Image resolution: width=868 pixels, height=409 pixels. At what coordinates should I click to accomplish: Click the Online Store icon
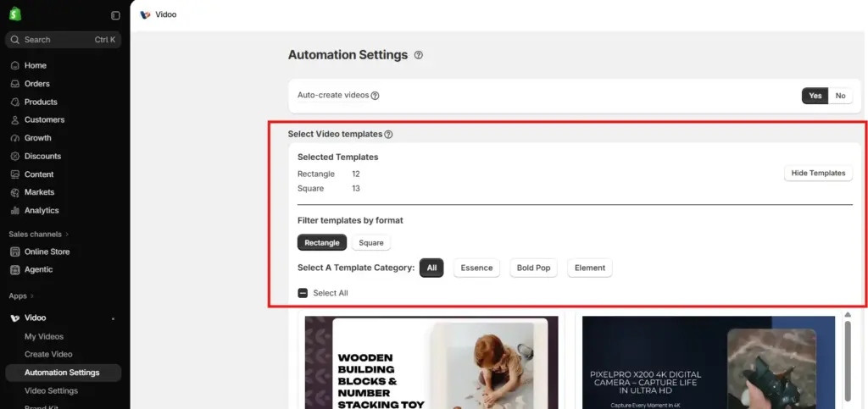[x=15, y=251]
